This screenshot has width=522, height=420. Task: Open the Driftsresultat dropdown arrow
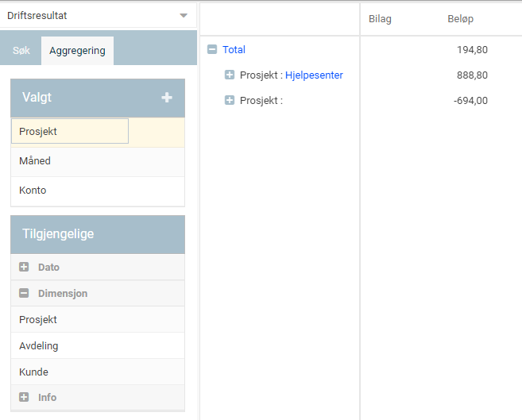point(184,16)
